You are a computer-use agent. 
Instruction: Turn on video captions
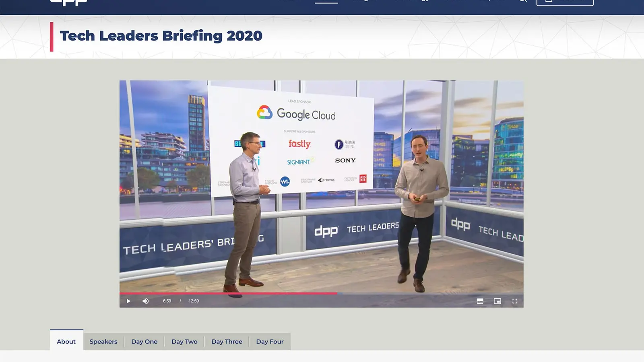480,301
